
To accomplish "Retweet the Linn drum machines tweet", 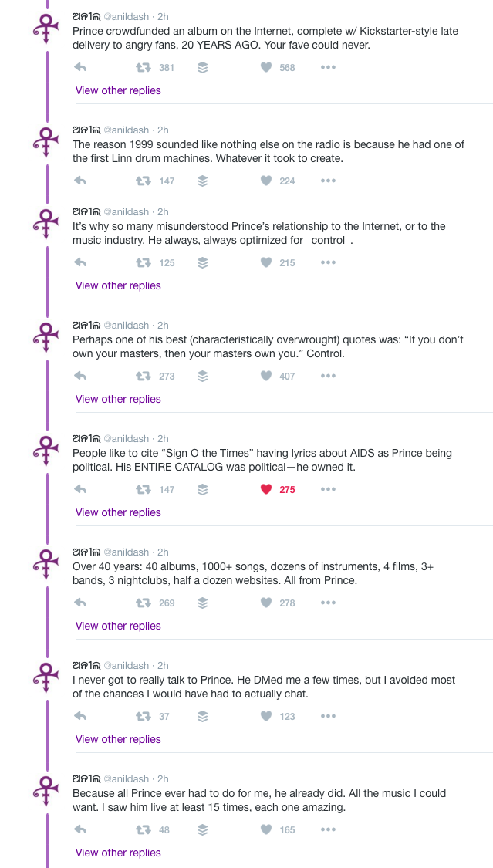I will click(x=143, y=181).
